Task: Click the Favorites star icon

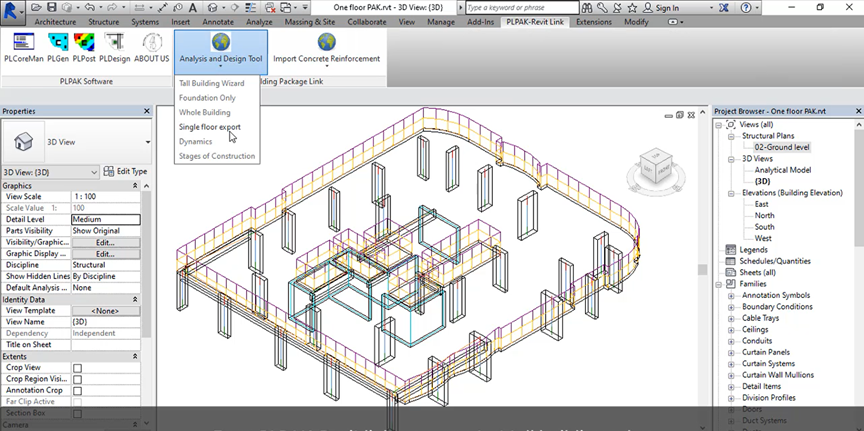Action: (x=632, y=8)
